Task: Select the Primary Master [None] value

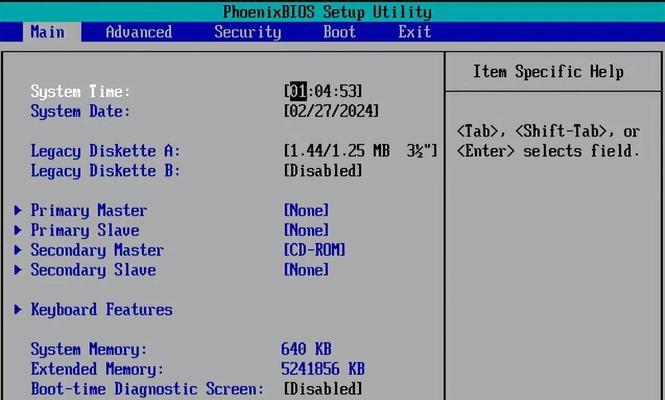Action: pos(306,210)
